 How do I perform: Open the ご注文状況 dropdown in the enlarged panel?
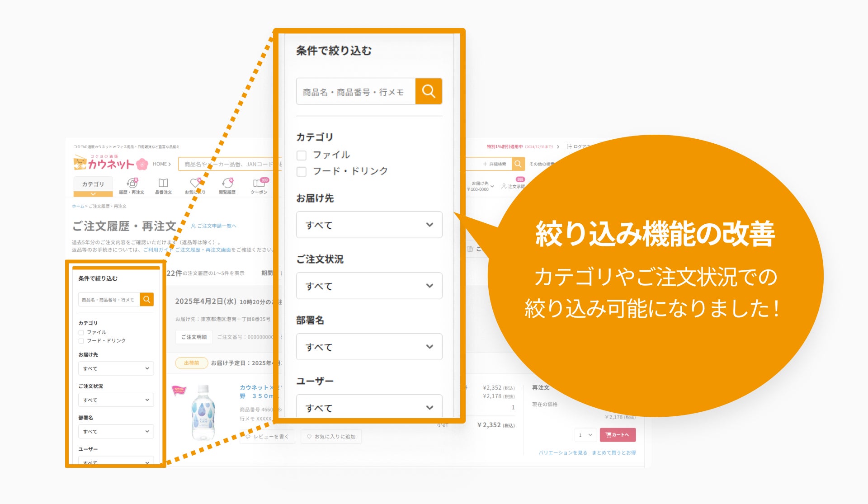(369, 286)
